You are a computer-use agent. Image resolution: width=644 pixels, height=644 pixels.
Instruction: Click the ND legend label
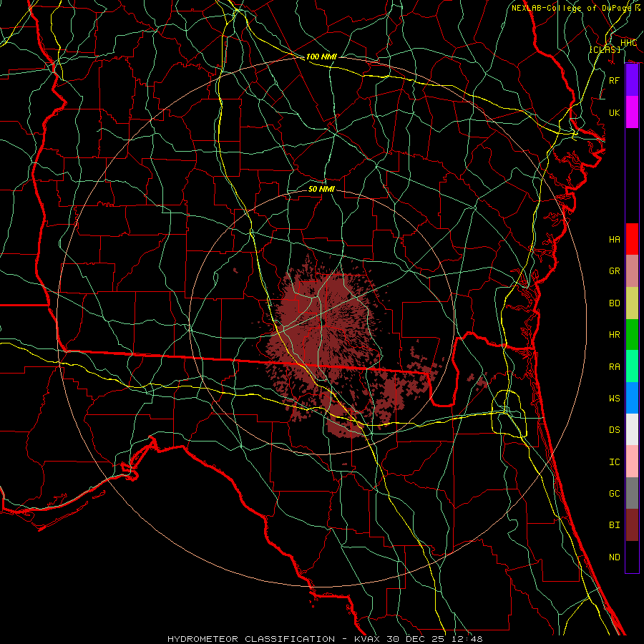click(x=615, y=557)
